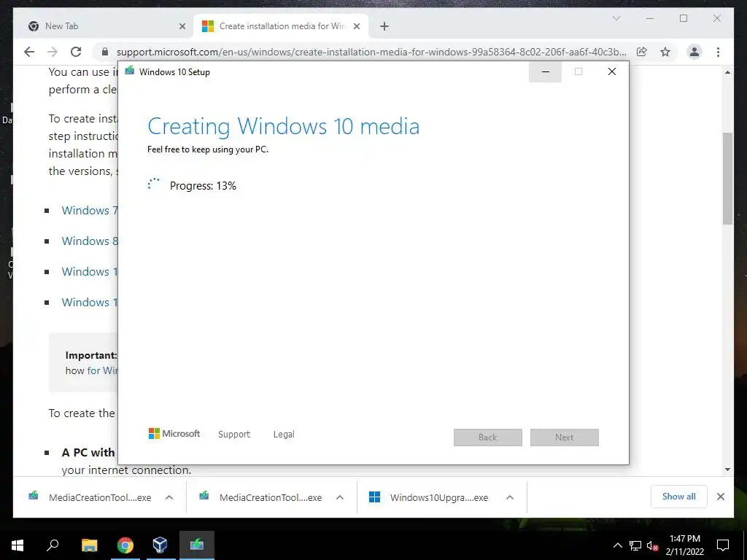This screenshot has height=560, width=747.
Task: Open Chrome tab search chevron
Action: coord(616,18)
